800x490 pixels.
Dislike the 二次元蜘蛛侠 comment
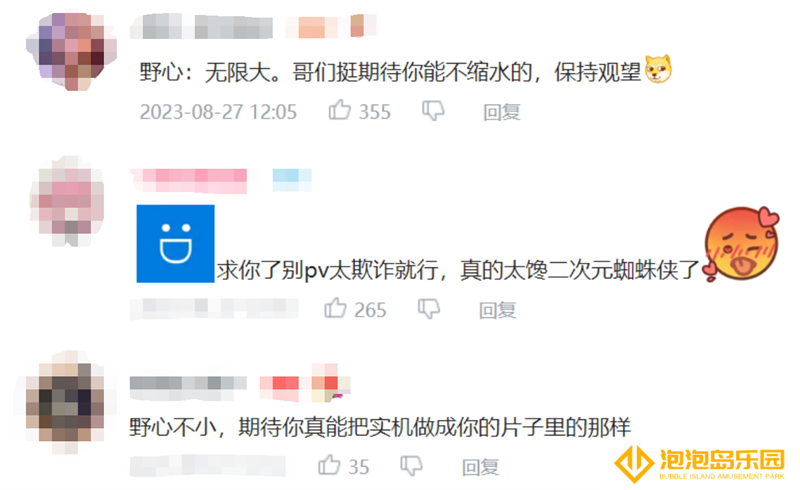[429, 309]
